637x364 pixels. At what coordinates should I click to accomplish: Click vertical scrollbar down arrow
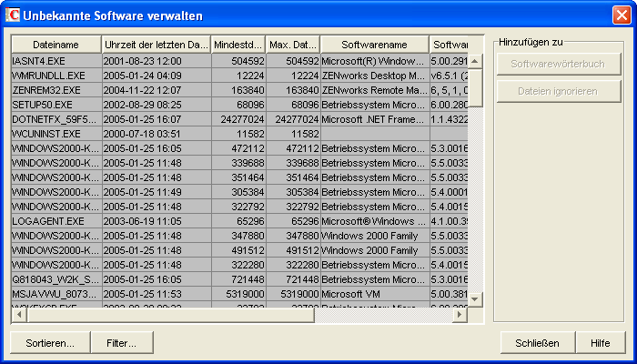point(475,299)
